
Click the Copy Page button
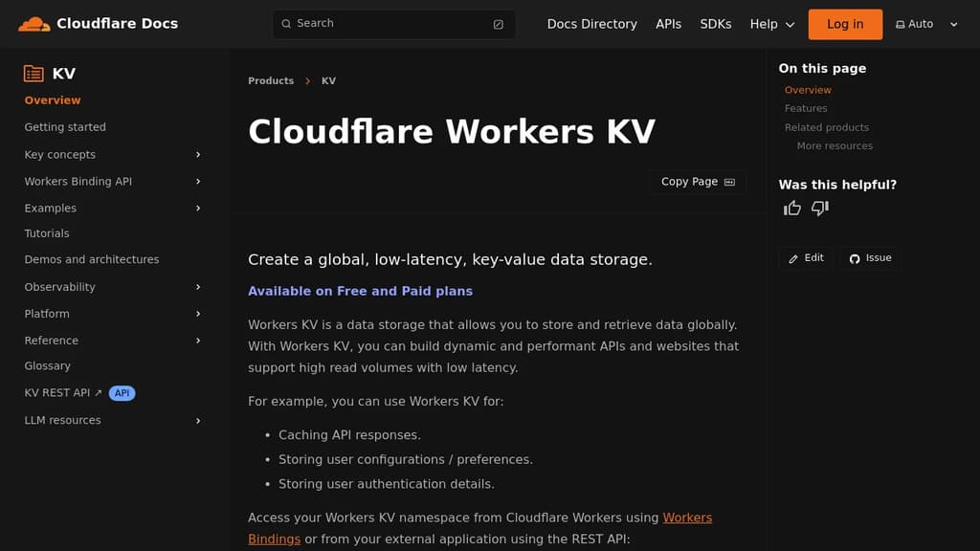click(x=697, y=182)
